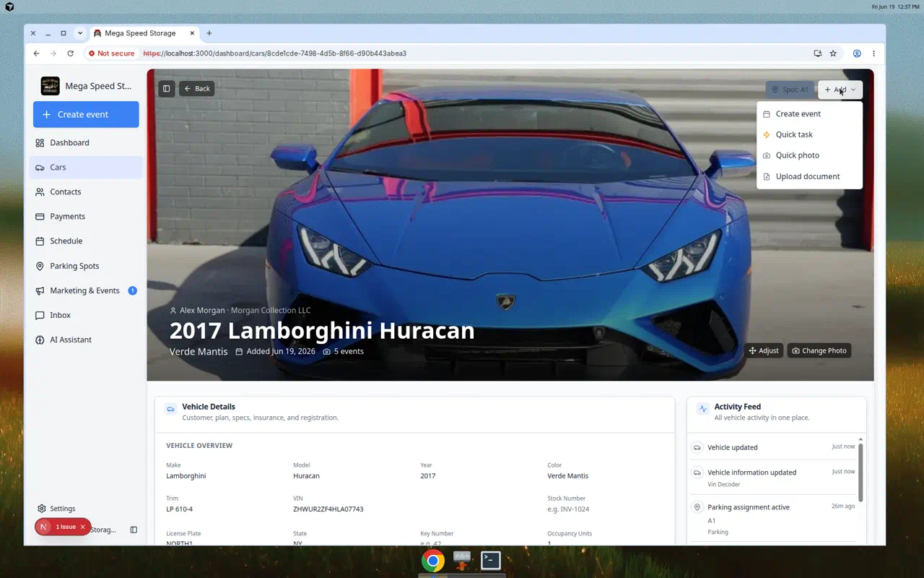The image size is (924, 578).
Task: Select Upload document in the Add menu
Action: coord(809,176)
